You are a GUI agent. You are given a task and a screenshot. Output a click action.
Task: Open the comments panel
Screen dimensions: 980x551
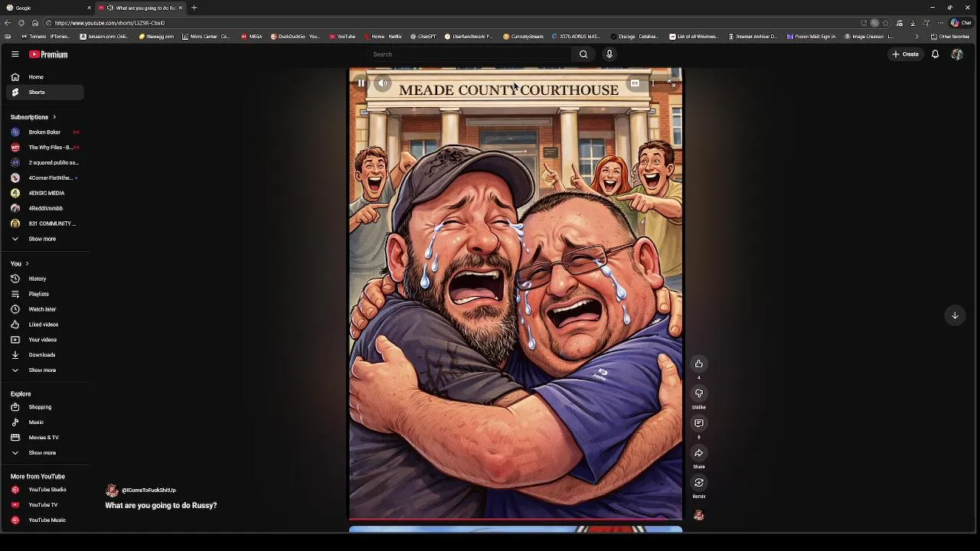(699, 423)
